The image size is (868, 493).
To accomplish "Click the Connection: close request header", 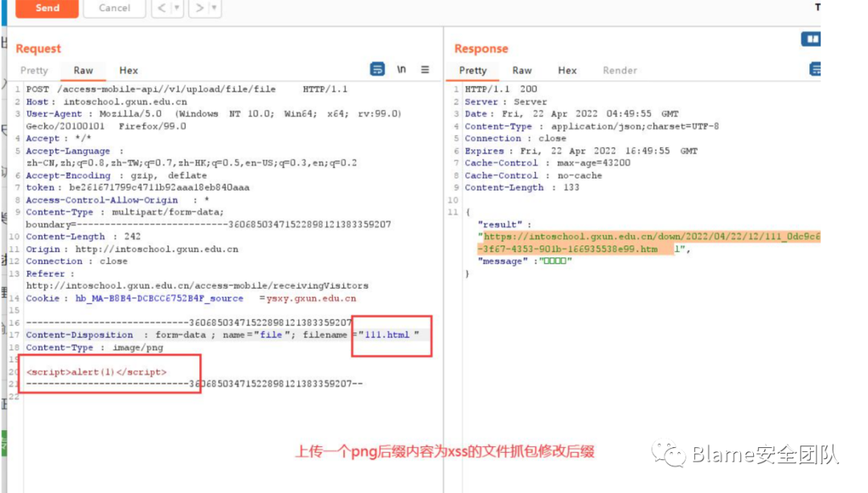I will tap(76, 261).
